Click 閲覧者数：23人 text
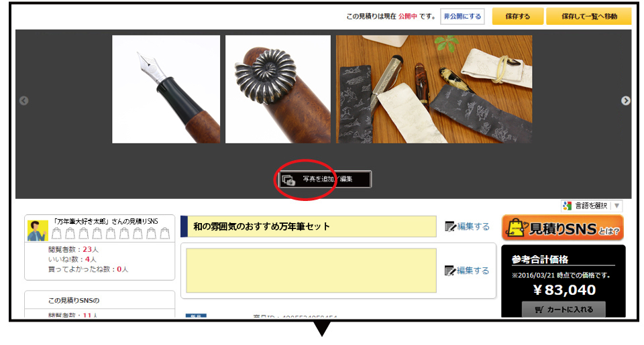 pyautogui.click(x=74, y=249)
